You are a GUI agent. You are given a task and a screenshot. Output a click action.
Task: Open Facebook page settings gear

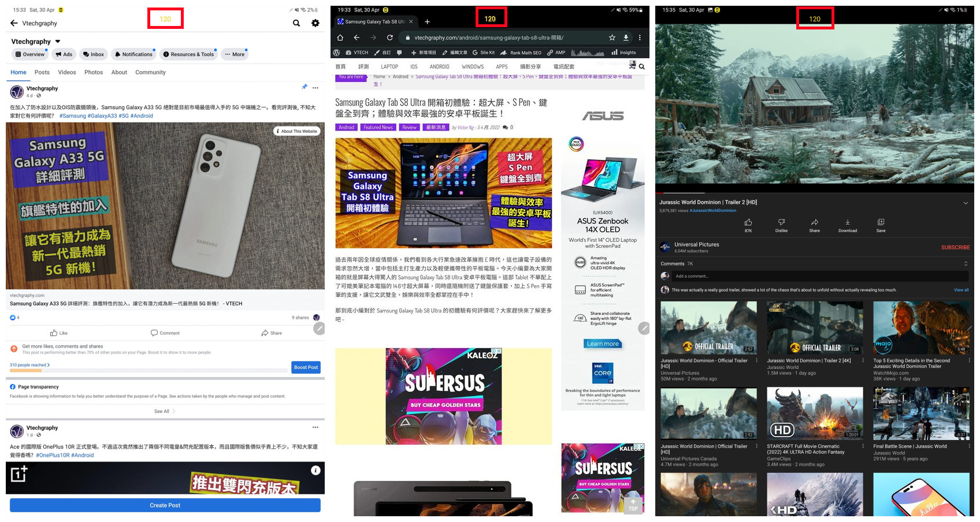coord(315,23)
